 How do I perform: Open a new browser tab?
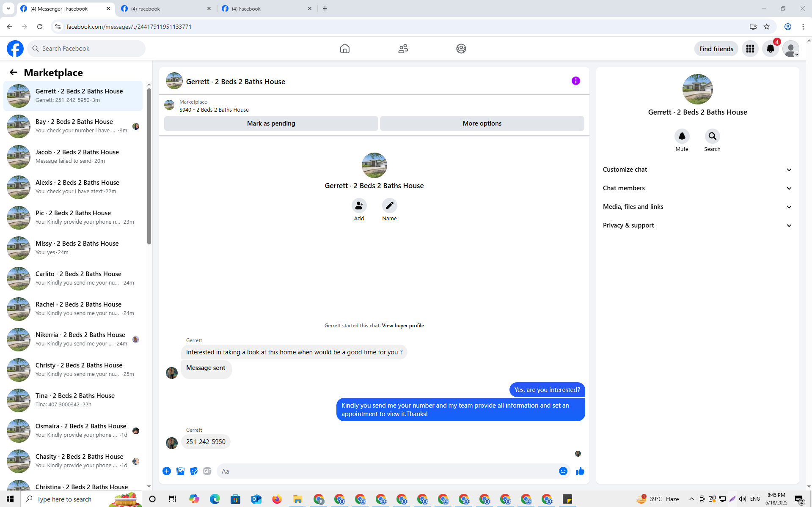(325, 8)
